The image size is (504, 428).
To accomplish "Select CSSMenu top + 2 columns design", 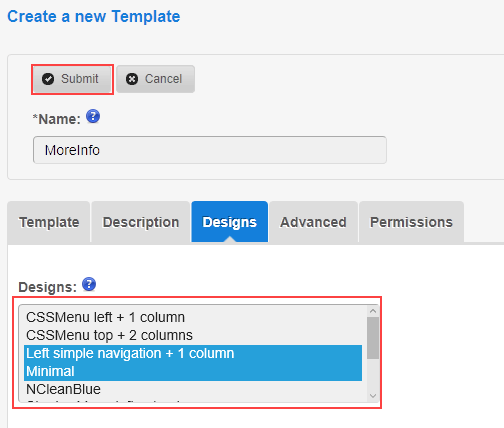I will click(193, 336).
